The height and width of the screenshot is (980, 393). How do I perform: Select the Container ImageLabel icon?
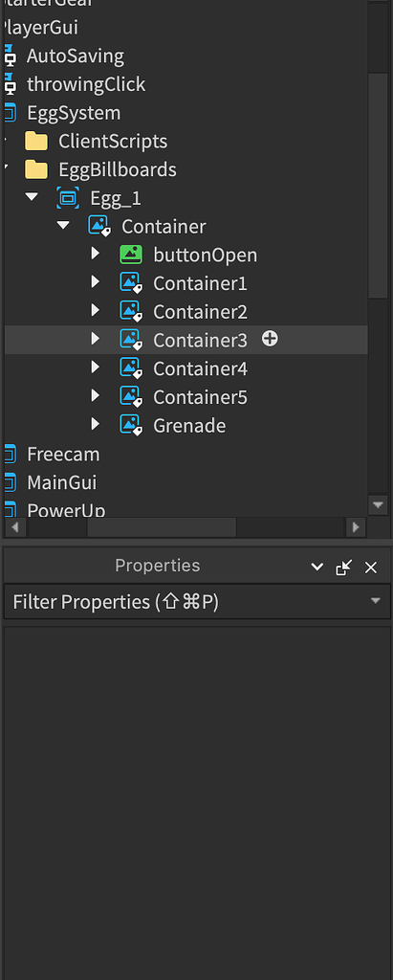(x=99, y=226)
